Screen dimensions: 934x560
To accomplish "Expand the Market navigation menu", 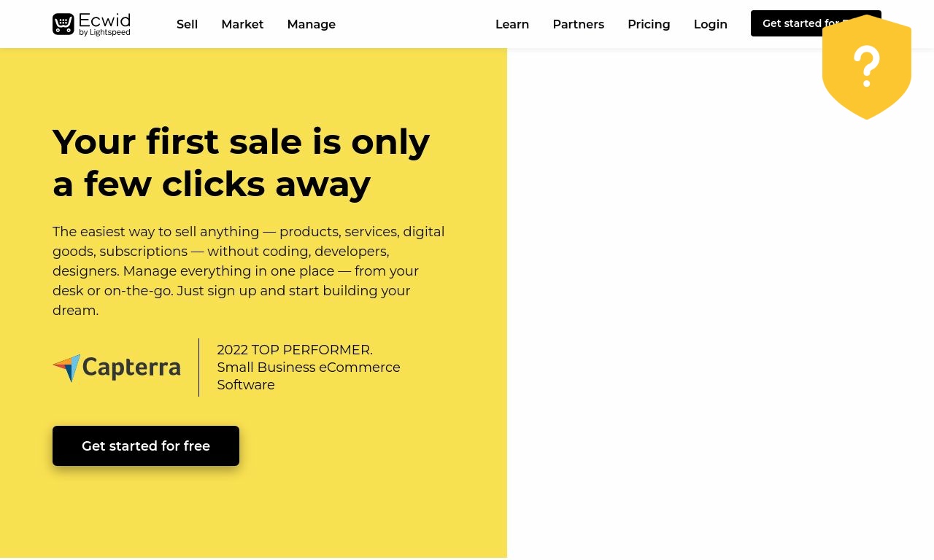I will [242, 24].
